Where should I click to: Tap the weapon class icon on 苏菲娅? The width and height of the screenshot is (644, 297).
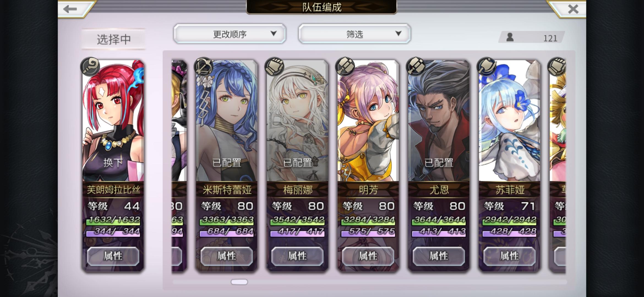pyautogui.click(x=486, y=66)
